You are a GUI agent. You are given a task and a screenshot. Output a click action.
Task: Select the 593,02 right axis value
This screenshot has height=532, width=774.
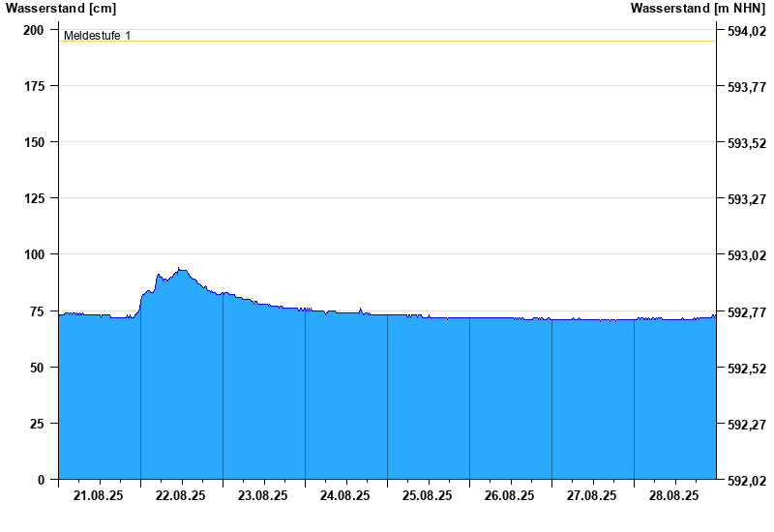[x=746, y=256]
